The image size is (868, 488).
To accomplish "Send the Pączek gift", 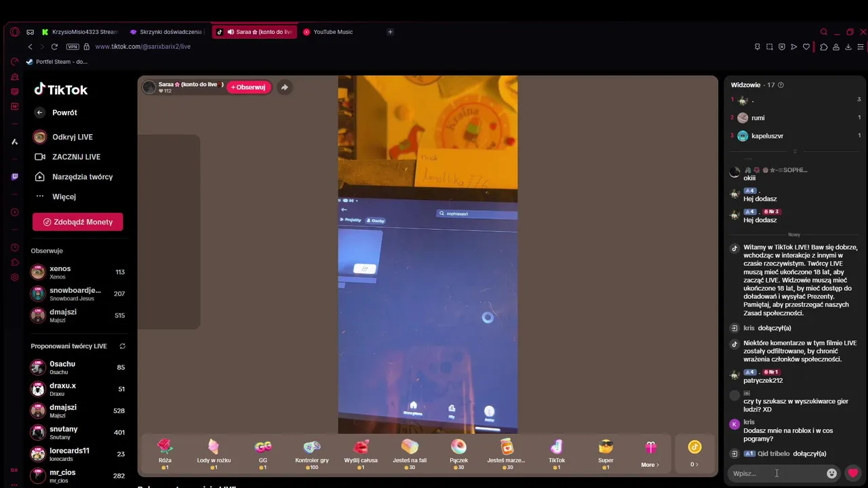I will (x=458, y=453).
